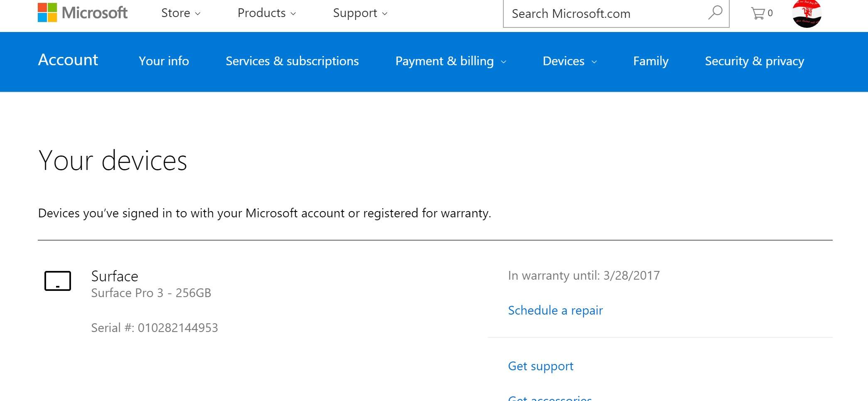Viewport: 868px width, 401px height.
Task: Click the Surface device name
Action: (115, 276)
